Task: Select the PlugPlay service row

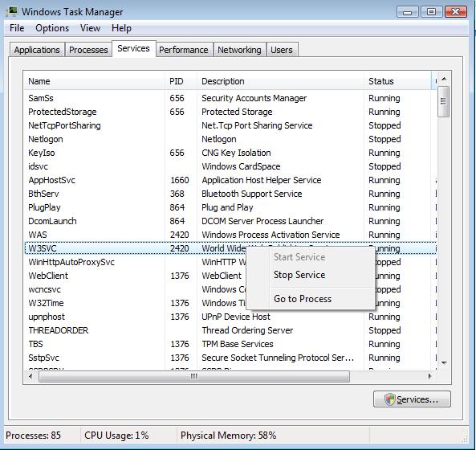Action: tap(230, 207)
